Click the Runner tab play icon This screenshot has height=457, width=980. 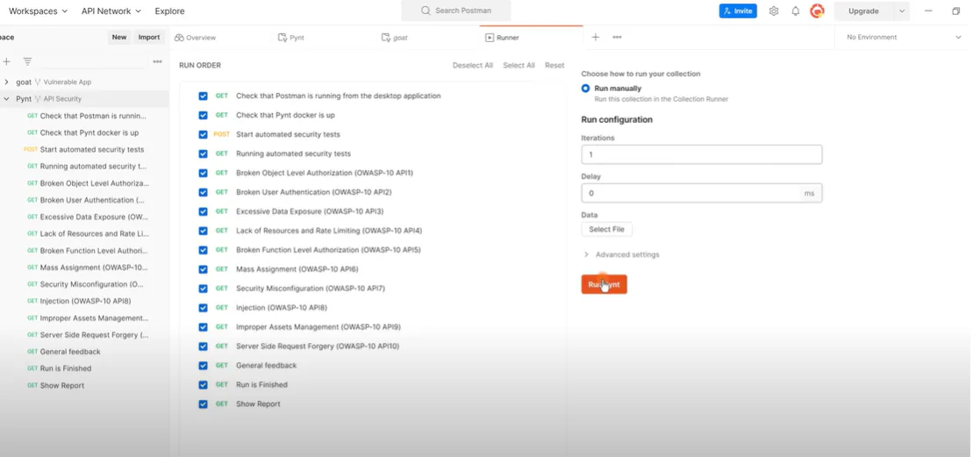(490, 38)
